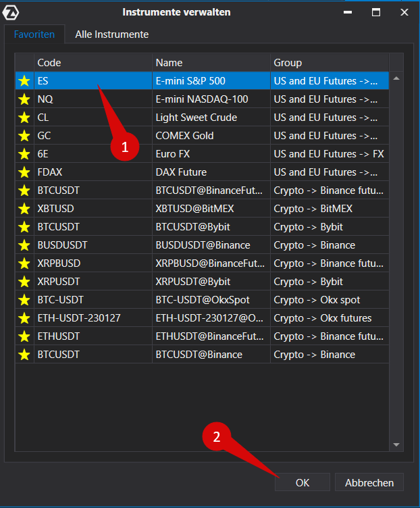Sort by the Group column header
The image size is (420, 508).
(x=330, y=63)
